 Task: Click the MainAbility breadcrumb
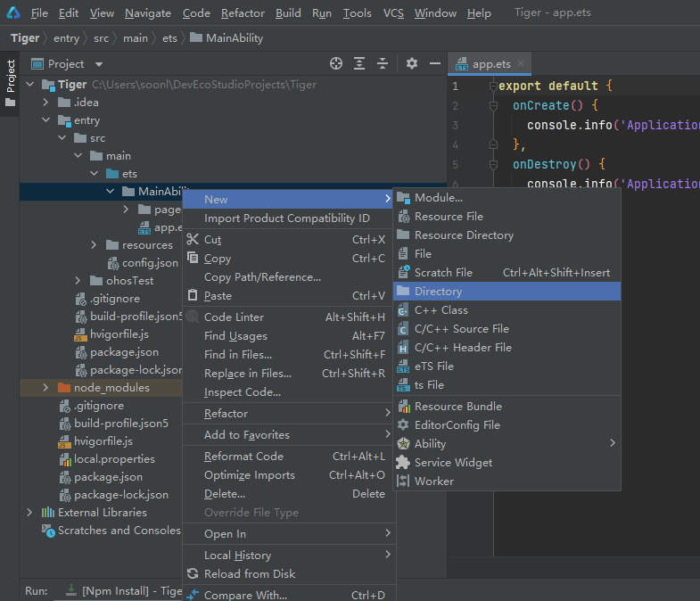coord(226,38)
